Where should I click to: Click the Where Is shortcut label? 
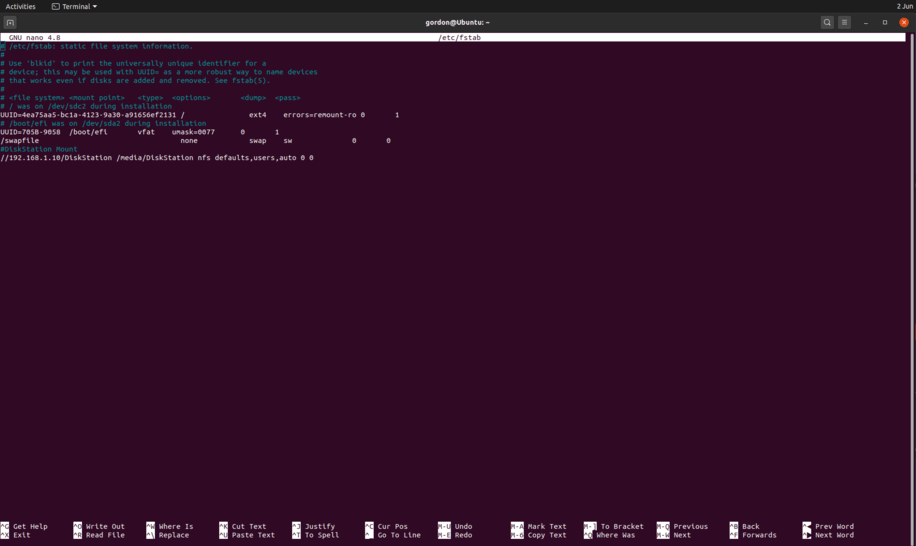(x=176, y=527)
